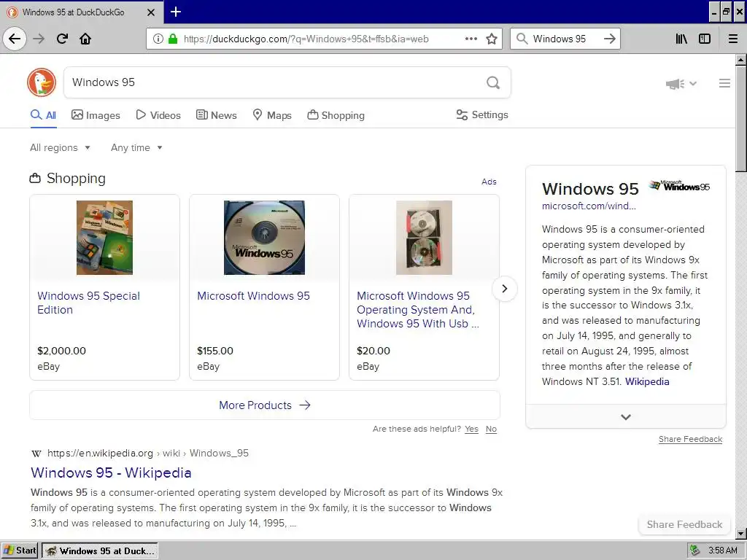Click the Ads label above products
747x560 pixels.
coord(489,182)
